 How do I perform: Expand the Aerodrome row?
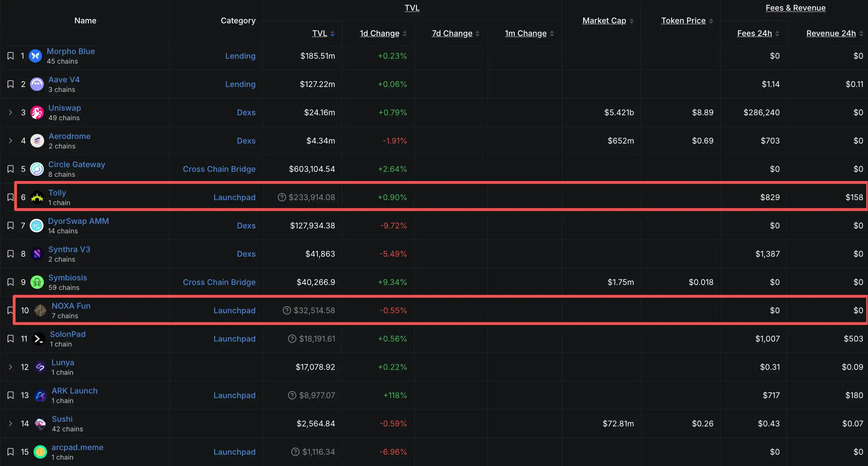click(11, 141)
